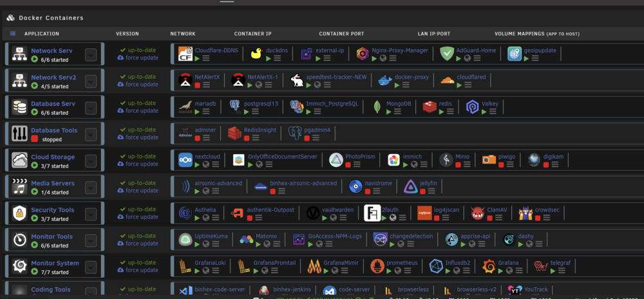Open the Media Servers folder dropdown
The image size is (644, 299).
91,188
